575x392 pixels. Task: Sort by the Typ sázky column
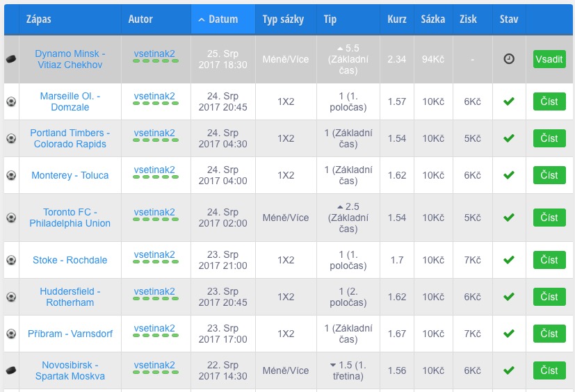283,19
